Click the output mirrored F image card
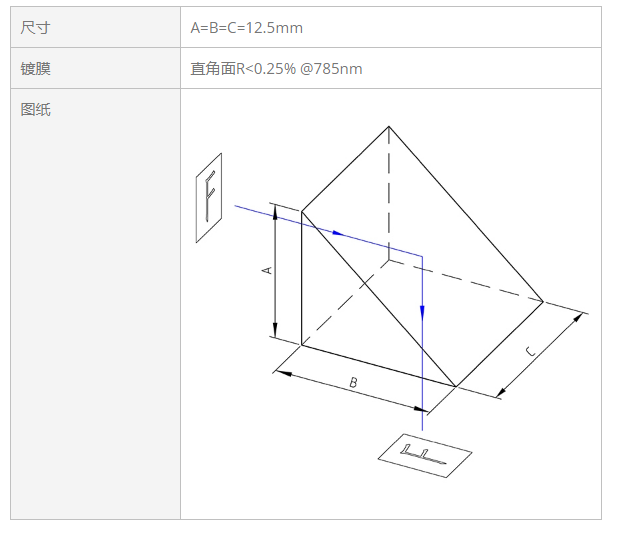The image size is (631, 542). point(425,455)
